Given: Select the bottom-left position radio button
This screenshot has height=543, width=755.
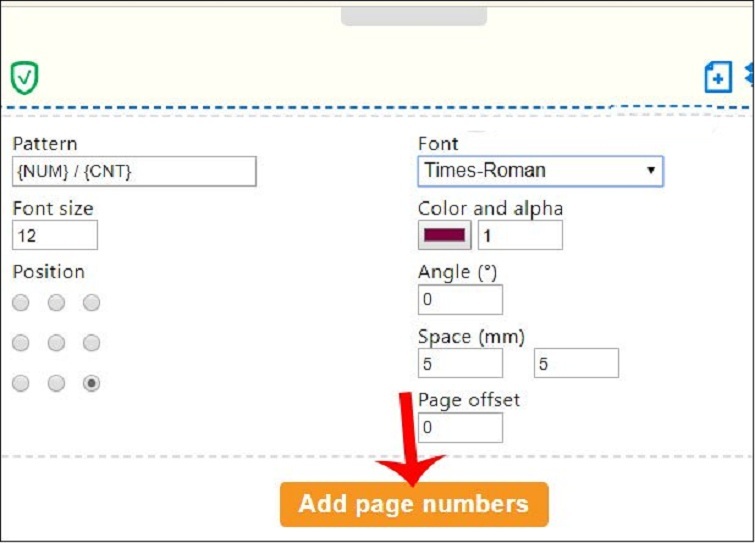Looking at the screenshot, I should pyautogui.click(x=21, y=383).
